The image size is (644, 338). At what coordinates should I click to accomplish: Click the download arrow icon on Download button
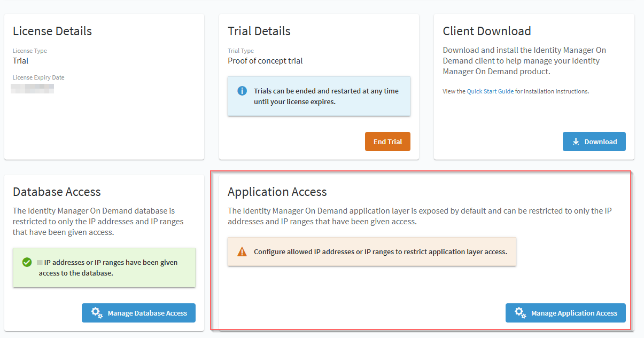click(x=576, y=142)
